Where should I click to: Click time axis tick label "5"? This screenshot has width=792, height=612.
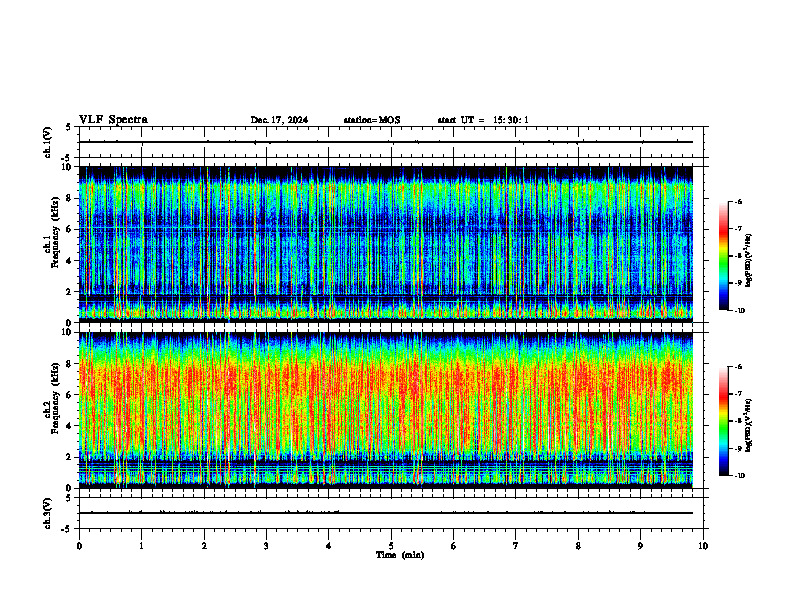click(x=391, y=546)
